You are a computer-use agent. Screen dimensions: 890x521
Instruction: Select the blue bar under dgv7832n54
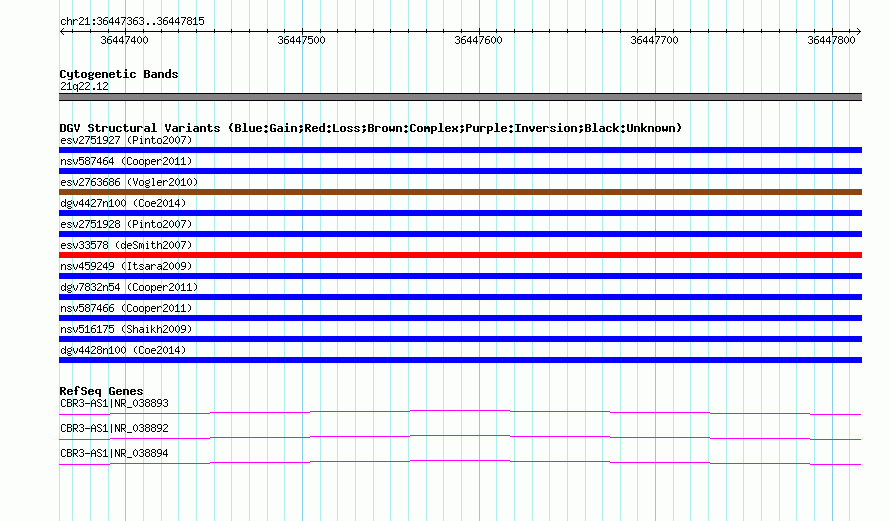pyautogui.click(x=460, y=297)
